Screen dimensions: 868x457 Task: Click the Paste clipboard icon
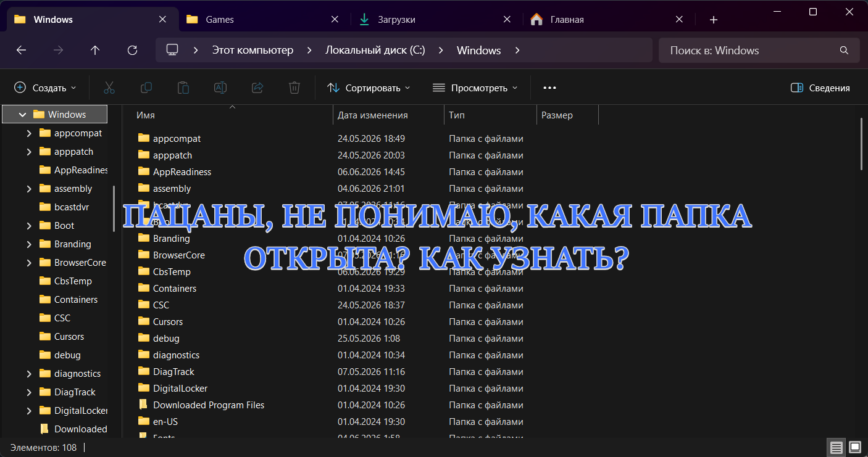(183, 88)
